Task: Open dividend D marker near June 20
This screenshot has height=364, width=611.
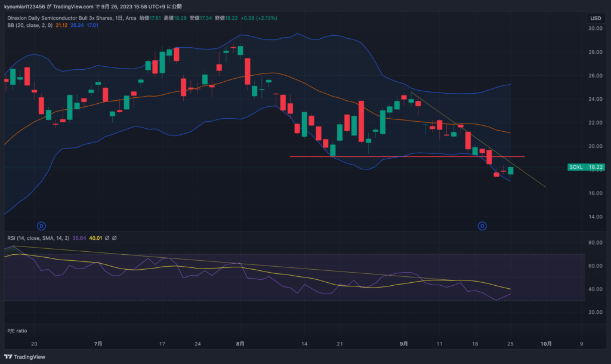Action: tap(41, 226)
